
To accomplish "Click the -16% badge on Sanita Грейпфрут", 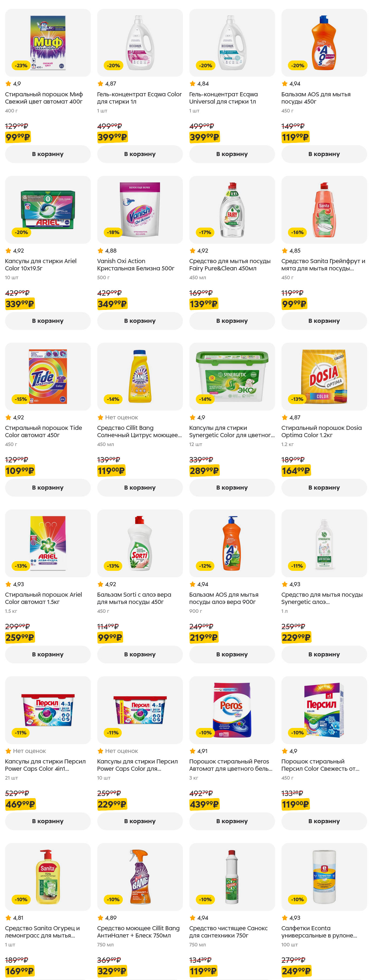I will point(297,232).
